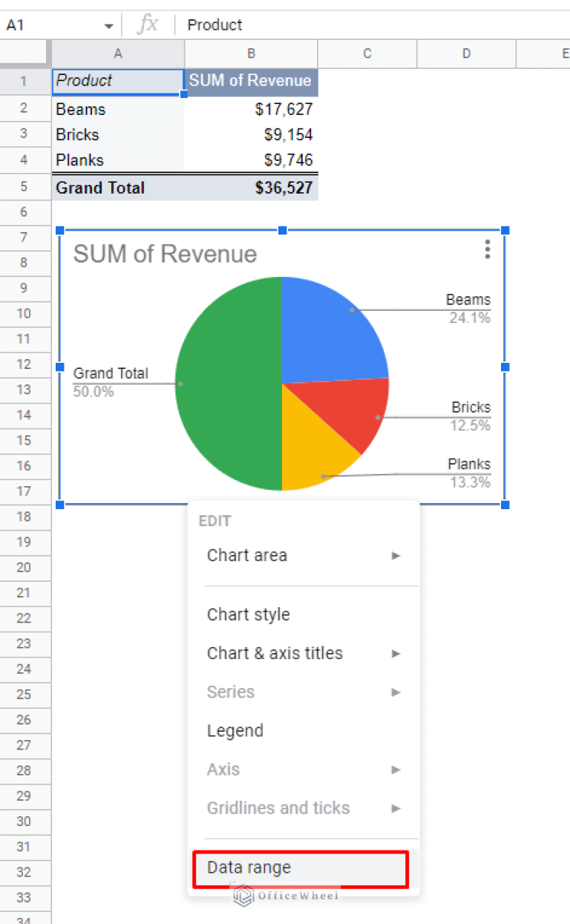The height and width of the screenshot is (924, 570).
Task: Select row 5 header
Action: point(24,187)
